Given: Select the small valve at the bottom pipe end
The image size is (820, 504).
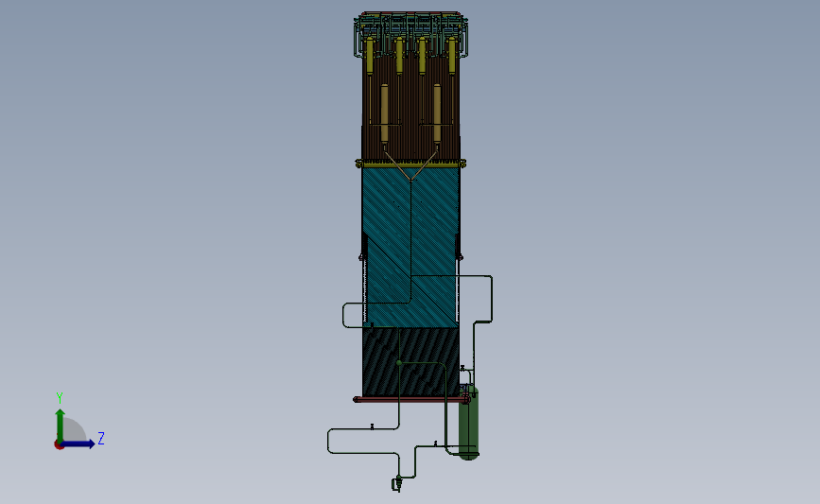Looking at the screenshot, I should coord(397,484).
